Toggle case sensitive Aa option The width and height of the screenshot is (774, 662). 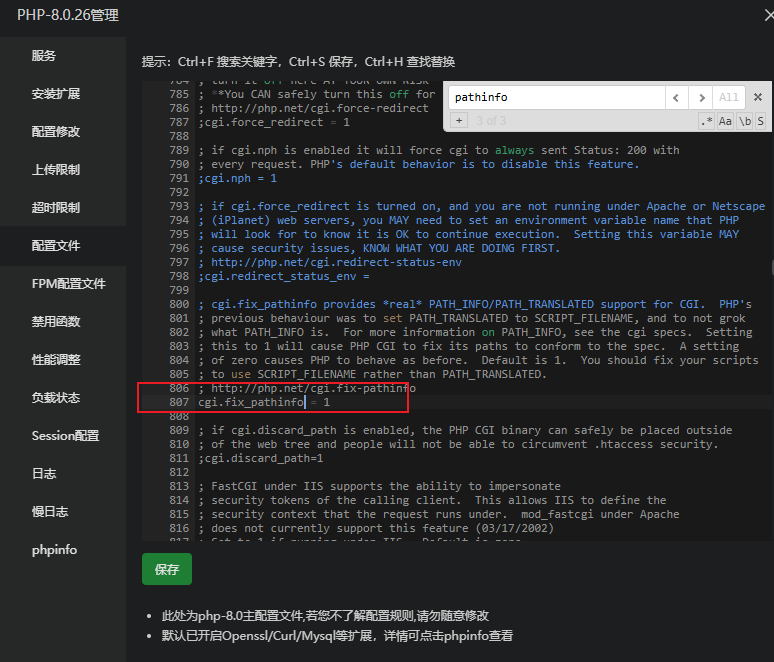click(725, 121)
